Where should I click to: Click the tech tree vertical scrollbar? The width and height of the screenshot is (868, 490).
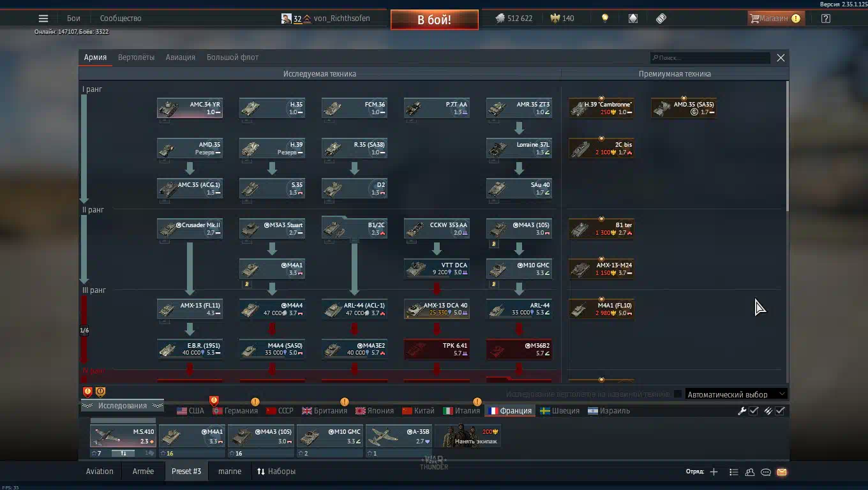(x=787, y=145)
